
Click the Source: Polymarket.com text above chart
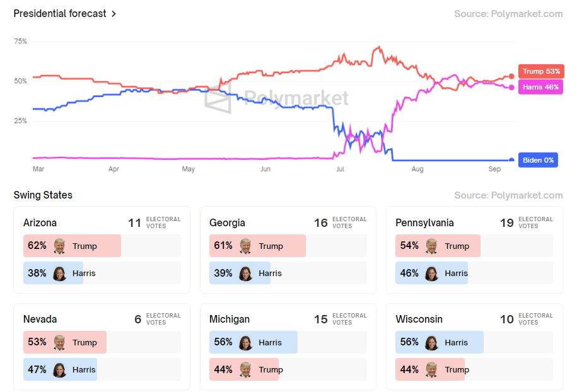point(508,14)
